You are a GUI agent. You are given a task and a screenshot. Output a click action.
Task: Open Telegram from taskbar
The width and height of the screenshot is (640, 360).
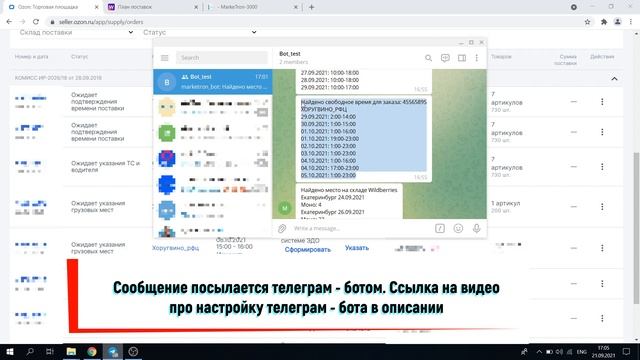pyautogui.click(x=113, y=351)
